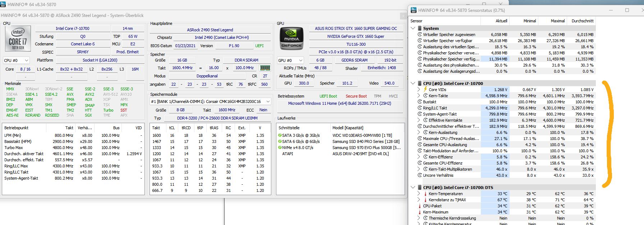
Task: Expand the Core VIDs row
Action: [x=419, y=89]
